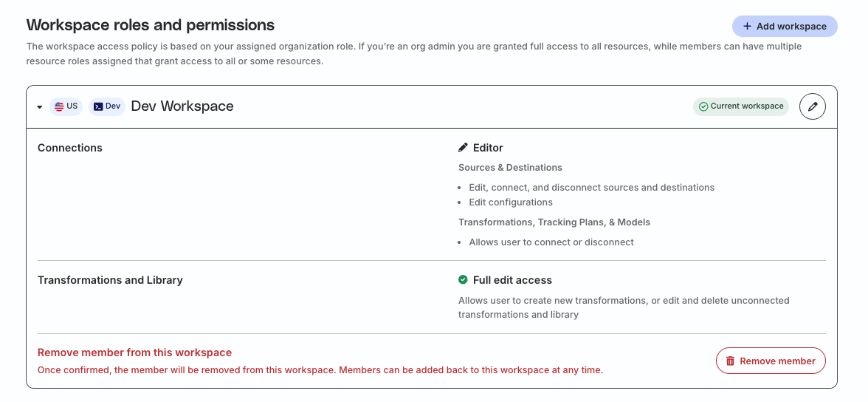The image size is (868, 402).
Task: Click the pencil edit button for Dev Workspace
Action: 813,106
